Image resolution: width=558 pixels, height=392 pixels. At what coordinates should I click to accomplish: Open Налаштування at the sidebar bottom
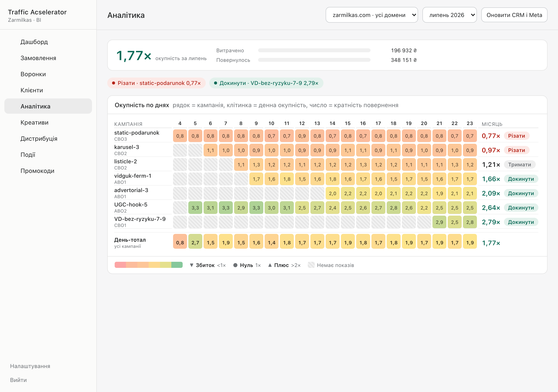[30, 366]
